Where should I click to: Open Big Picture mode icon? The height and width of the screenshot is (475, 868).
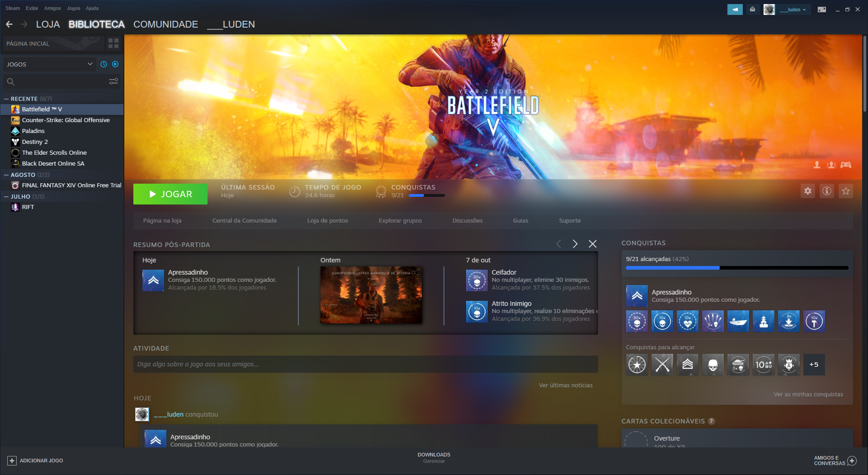821,9
